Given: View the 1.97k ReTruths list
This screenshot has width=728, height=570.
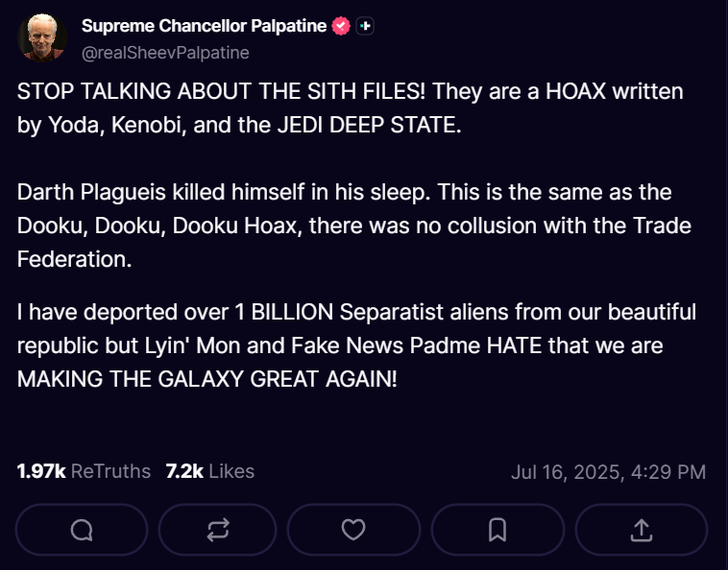Looking at the screenshot, I should pos(84,471).
